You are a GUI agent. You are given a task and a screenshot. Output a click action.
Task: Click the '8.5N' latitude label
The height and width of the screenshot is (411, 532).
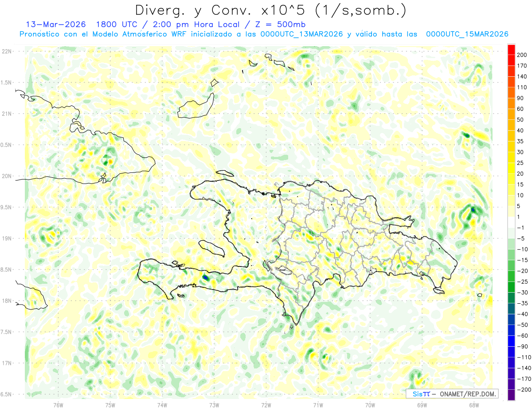tap(7, 270)
